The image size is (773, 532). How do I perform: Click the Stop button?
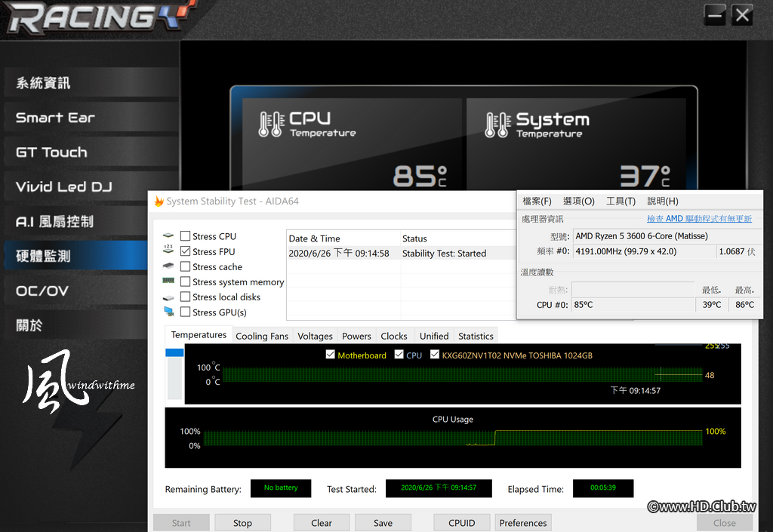(x=242, y=523)
